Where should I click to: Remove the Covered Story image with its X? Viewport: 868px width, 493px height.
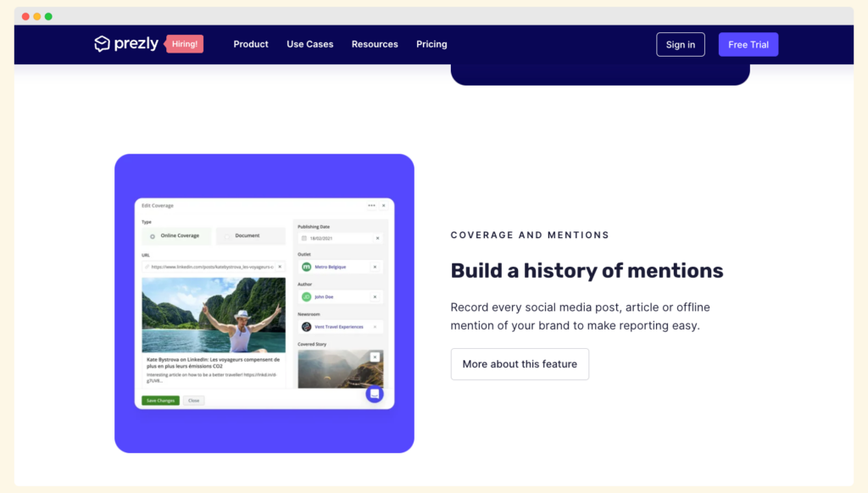click(x=375, y=357)
